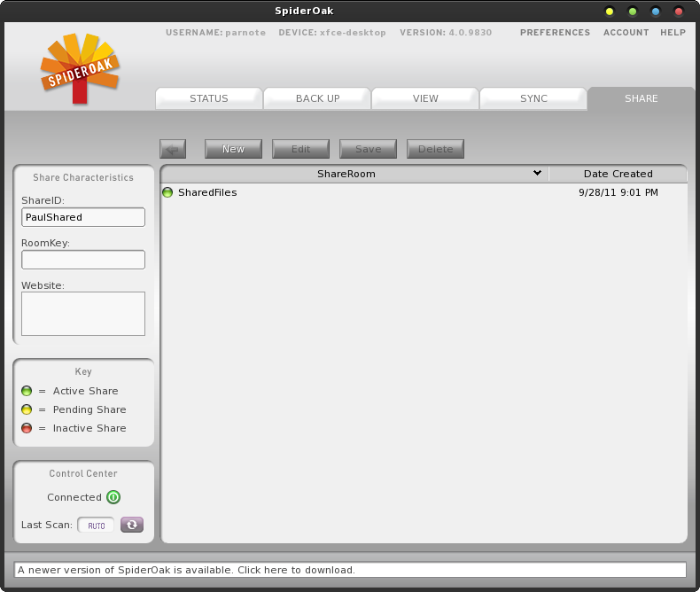700x592 pixels.
Task: Click the back arrow toolbar button
Action: point(173,149)
